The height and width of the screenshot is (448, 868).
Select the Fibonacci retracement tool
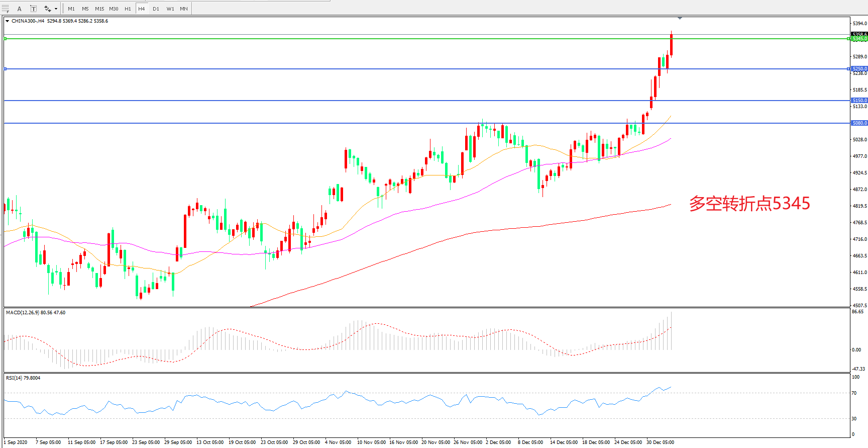pos(6,9)
